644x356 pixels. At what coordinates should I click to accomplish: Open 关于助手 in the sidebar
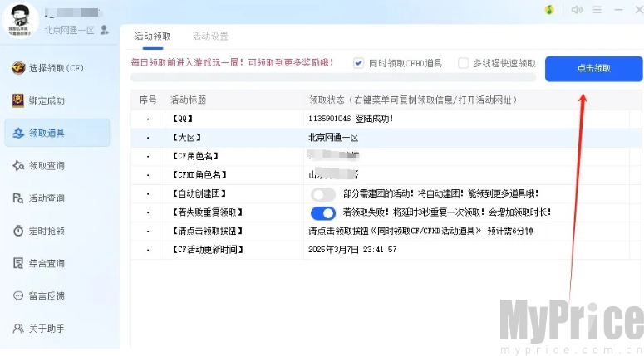57,328
